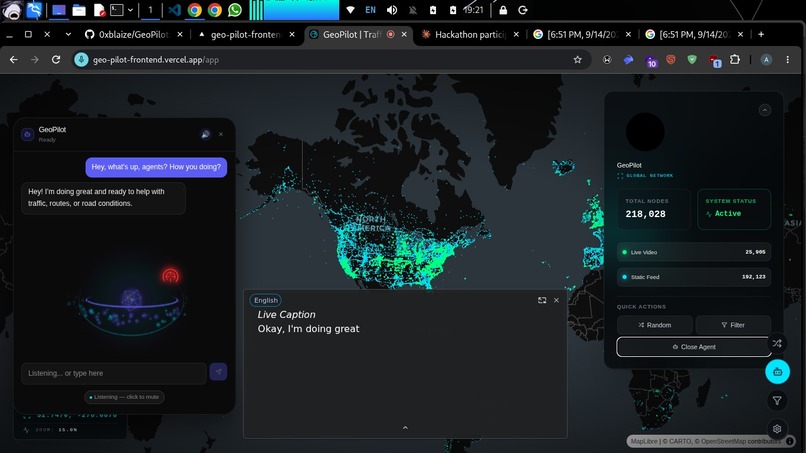Click the Close Agent button
Screen dimensions: 806x453
(x=693, y=347)
